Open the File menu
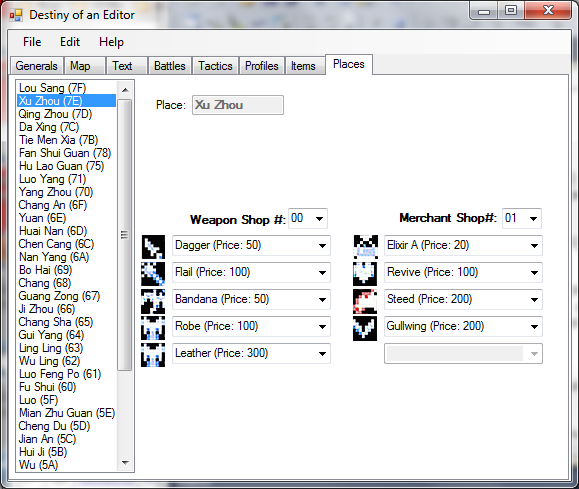 point(32,42)
